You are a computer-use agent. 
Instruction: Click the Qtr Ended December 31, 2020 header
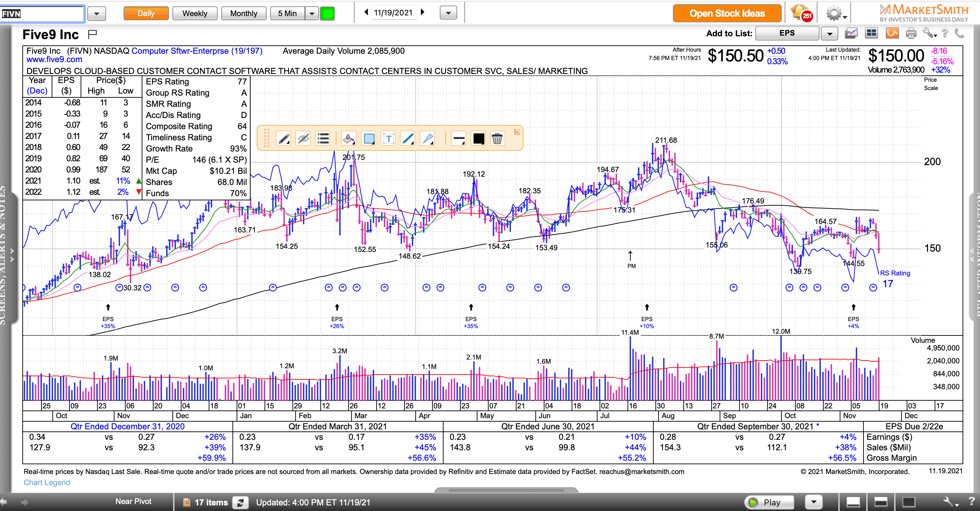pyautogui.click(x=127, y=427)
